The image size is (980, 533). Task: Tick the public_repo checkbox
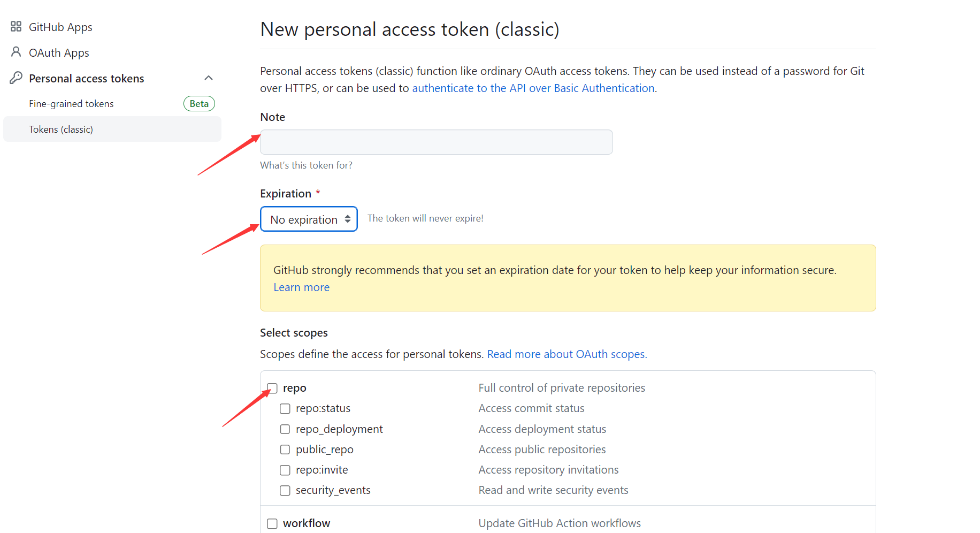(x=285, y=450)
